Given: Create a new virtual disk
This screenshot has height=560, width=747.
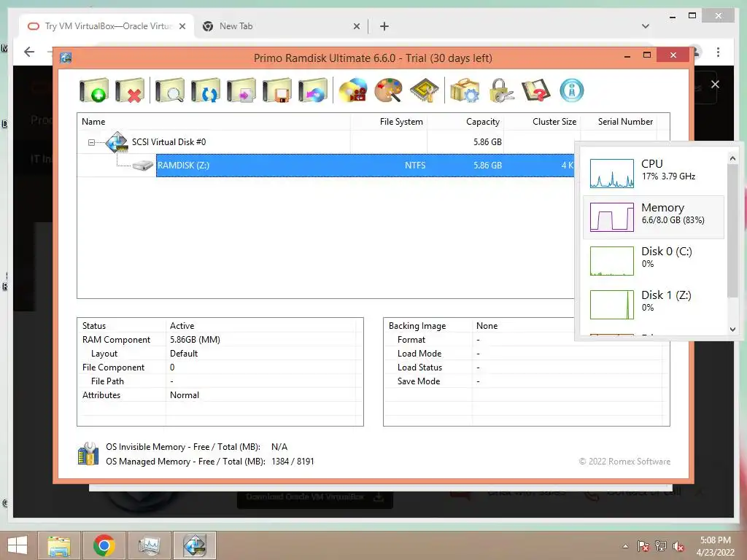Looking at the screenshot, I should pyautogui.click(x=94, y=90).
